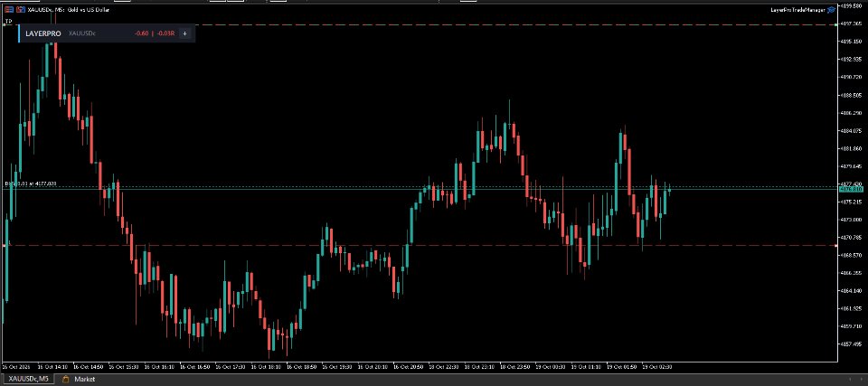This screenshot has height=386, width=868.
Task: Click the LayerProTradeManager expert name text
Action: (797, 10)
